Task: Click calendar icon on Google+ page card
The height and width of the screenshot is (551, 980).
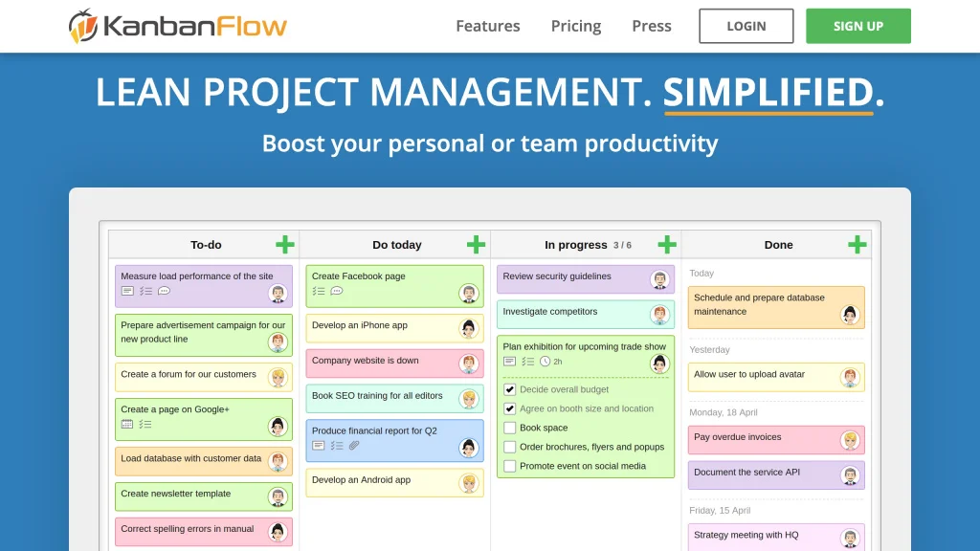Action: point(127,424)
